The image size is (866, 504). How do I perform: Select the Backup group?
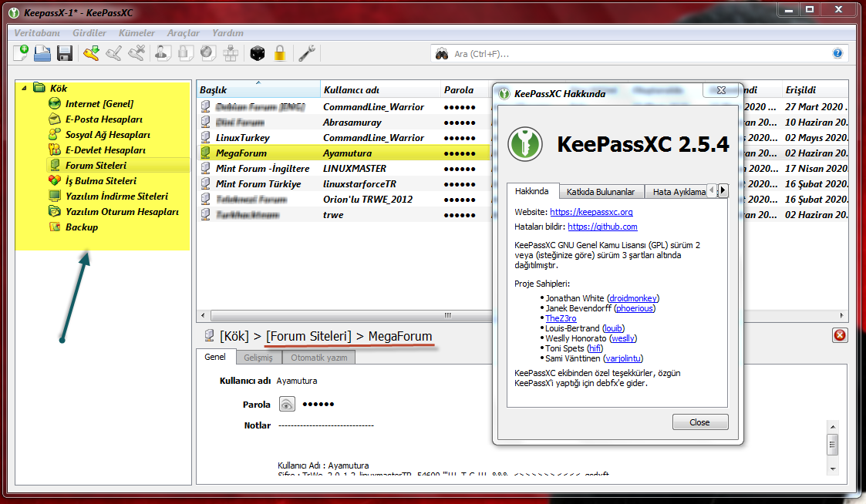click(x=81, y=227)
